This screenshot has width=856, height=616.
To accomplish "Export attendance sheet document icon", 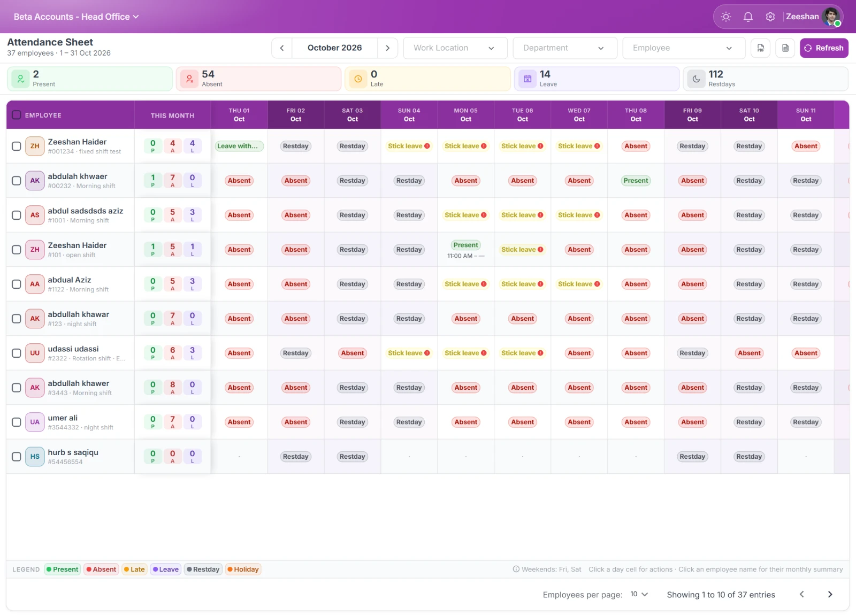I will 785,48.
